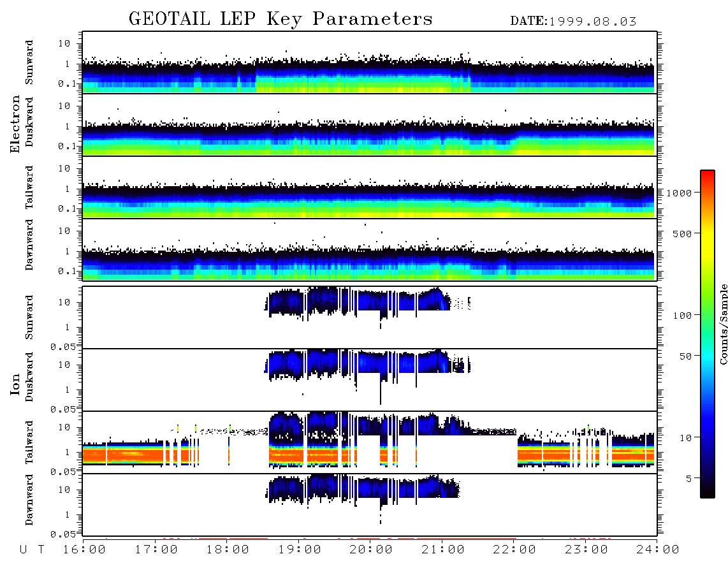Select the 100 tick on the color scale
The height and width of the screenshot is (561, 728).
pos(682,316)
